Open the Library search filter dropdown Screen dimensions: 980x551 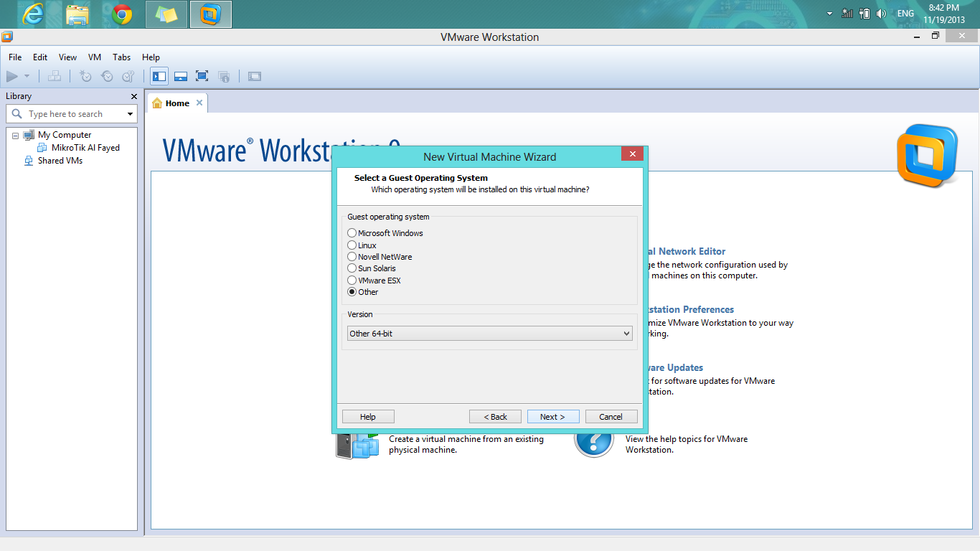tap(130, 114)
